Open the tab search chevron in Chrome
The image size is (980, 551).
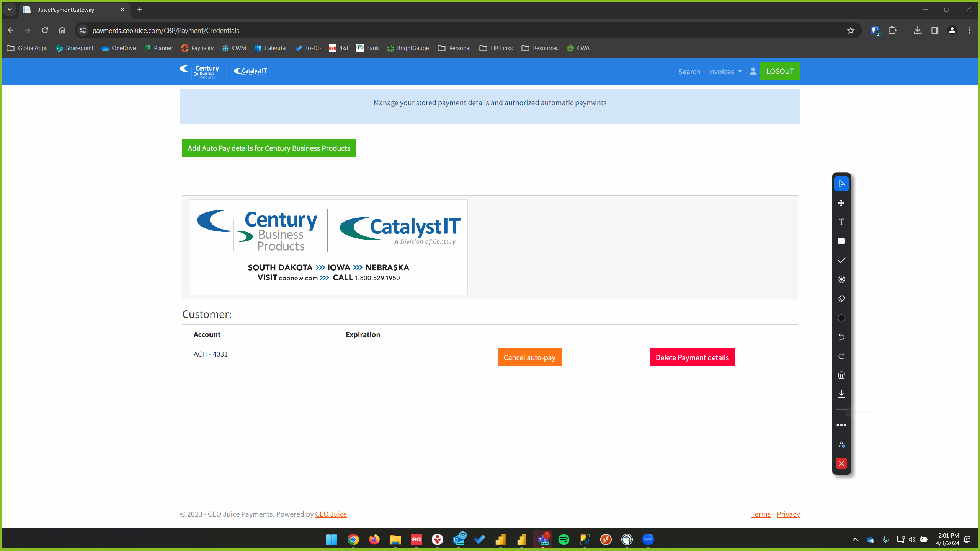pos(10,10)
